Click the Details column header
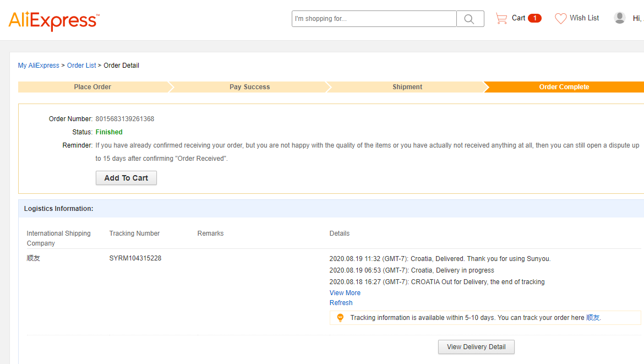 [x=339, y=233]
